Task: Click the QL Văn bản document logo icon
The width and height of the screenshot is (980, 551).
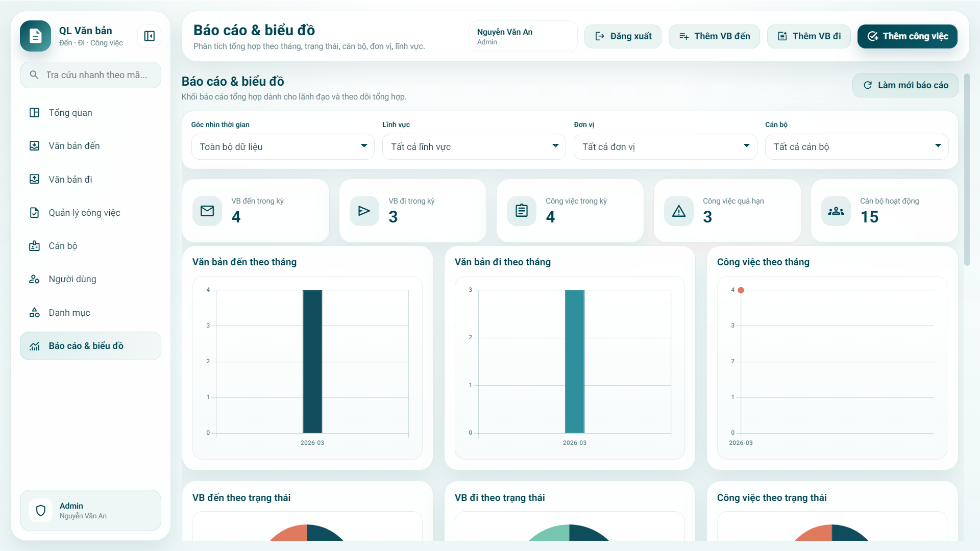Action: coord(35,36)
